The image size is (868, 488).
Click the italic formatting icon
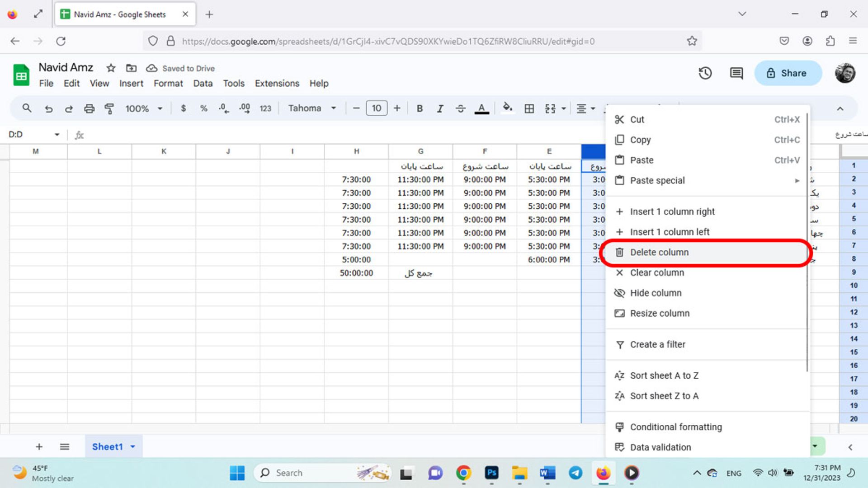tap(441, 108)
